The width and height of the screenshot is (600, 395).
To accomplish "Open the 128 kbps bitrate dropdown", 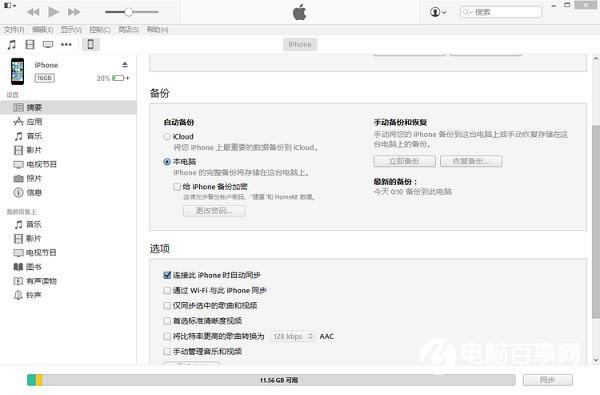I will click(x=292, y=336).
